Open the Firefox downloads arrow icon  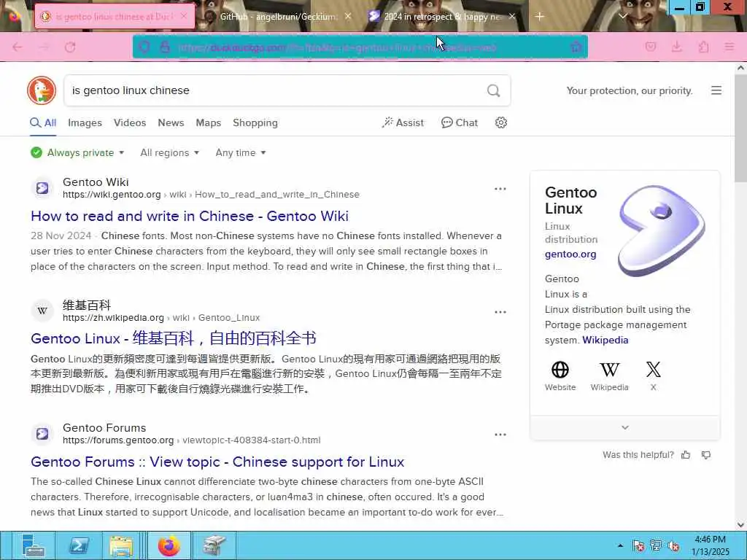(677, 47)
